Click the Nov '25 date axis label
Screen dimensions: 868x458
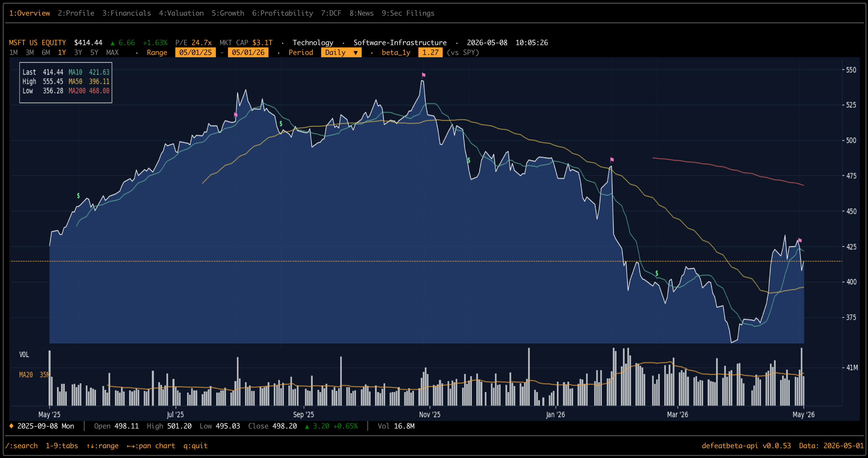click(x=430, y=415)
